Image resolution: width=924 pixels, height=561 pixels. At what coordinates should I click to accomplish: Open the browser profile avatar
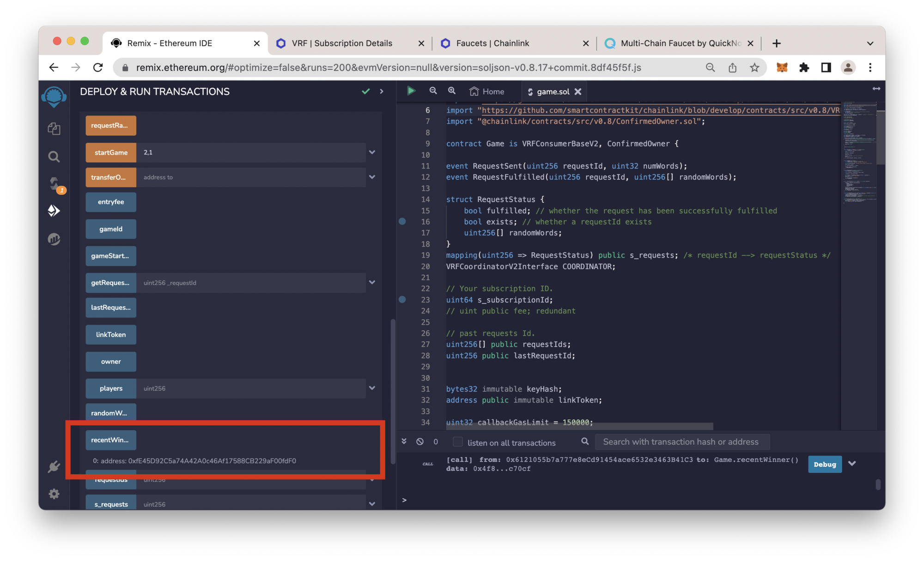848,67
